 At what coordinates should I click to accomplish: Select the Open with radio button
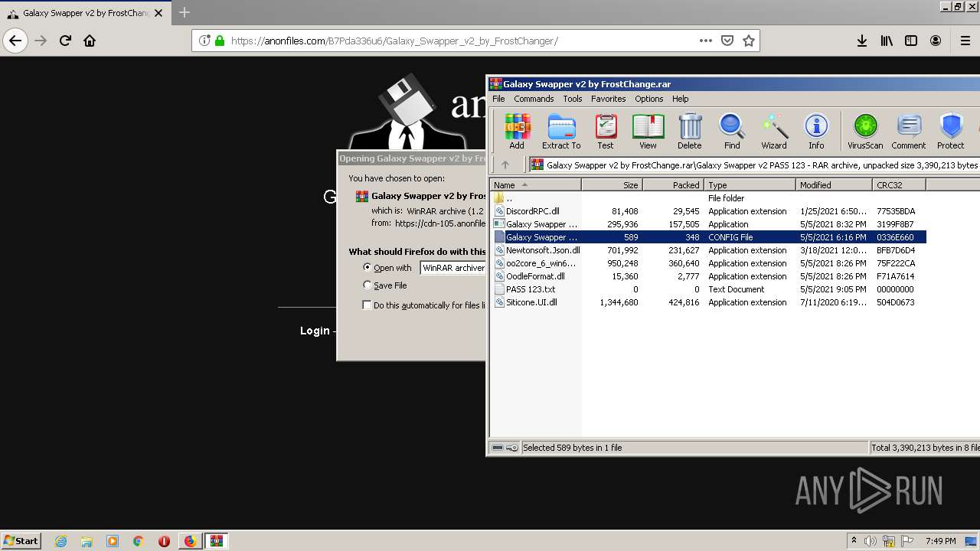pyautogui.click(x=367, y=267)
